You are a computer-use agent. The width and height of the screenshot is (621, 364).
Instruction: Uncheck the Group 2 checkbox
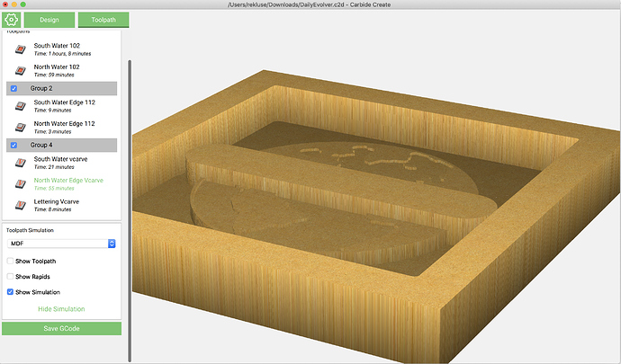point(13,88)
